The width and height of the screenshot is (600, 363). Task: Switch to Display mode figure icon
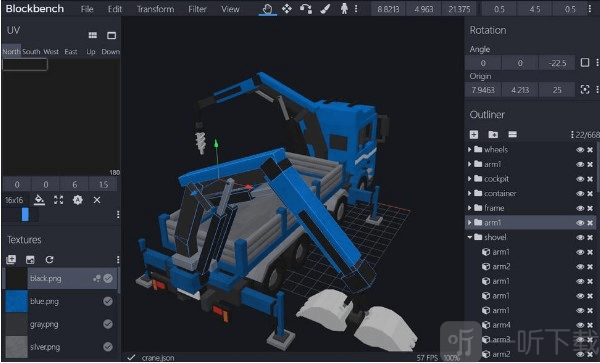(x=344, y=9)
